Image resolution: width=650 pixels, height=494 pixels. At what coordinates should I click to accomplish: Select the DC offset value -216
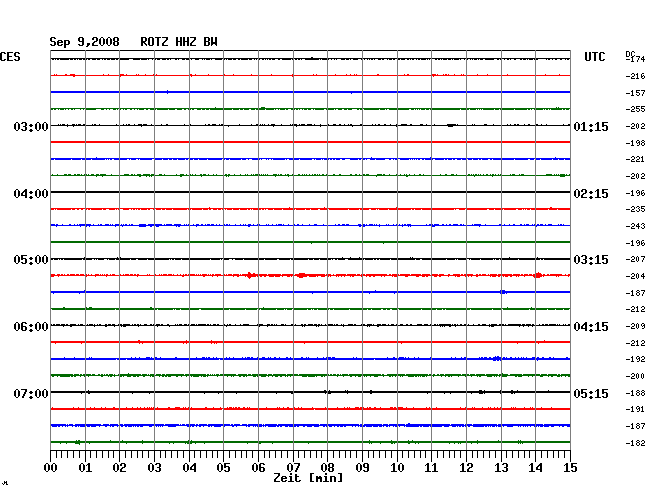click(635, 76)
